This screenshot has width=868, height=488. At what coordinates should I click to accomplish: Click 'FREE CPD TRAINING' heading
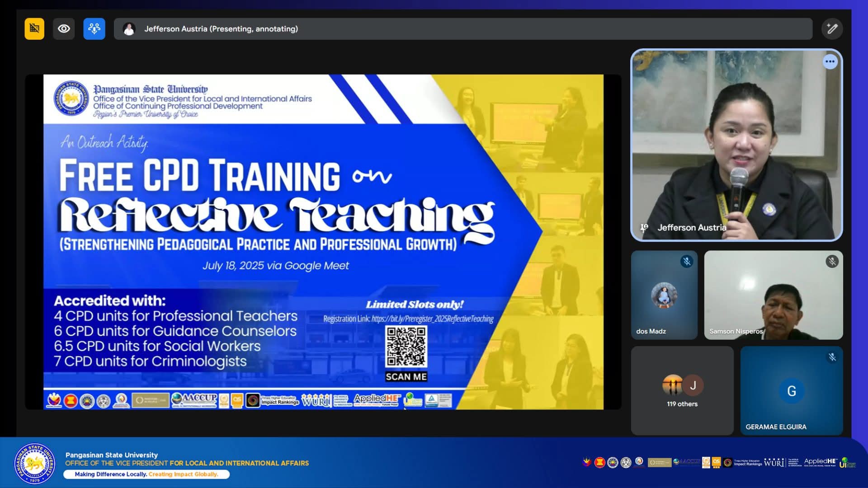coord(199,176)
